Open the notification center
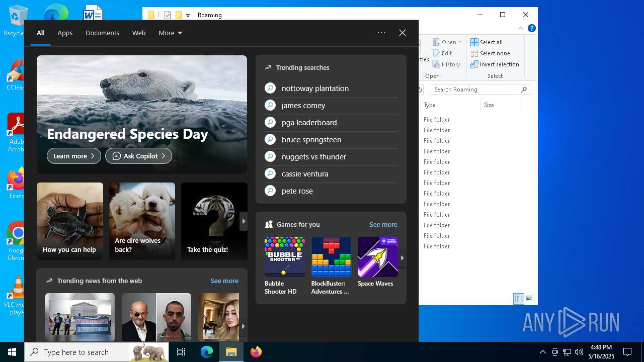The image size is (644, 362). click(x=627, y=352)
